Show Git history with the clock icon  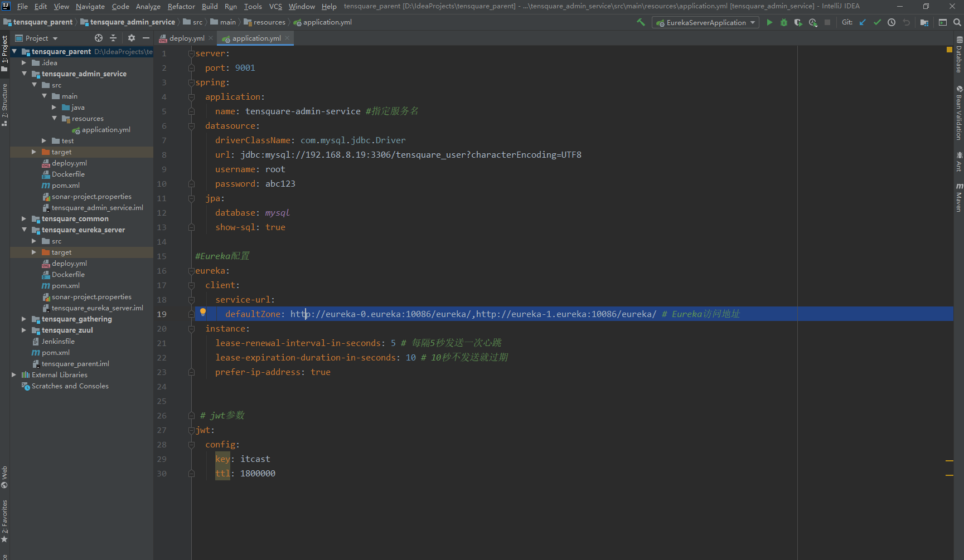click(892, 22)
